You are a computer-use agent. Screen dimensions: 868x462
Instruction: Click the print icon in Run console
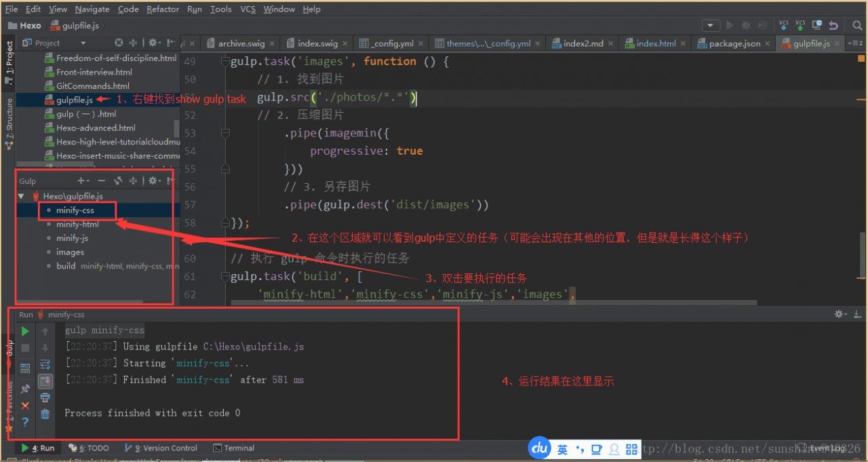click(45, 398)
